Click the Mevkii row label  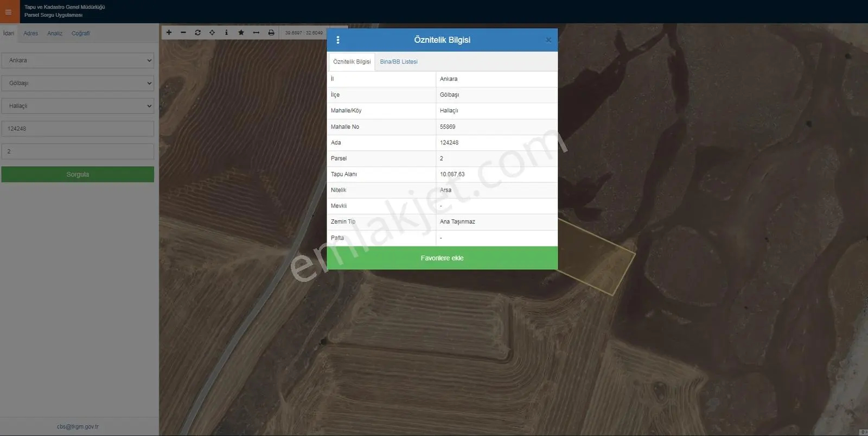339,206
